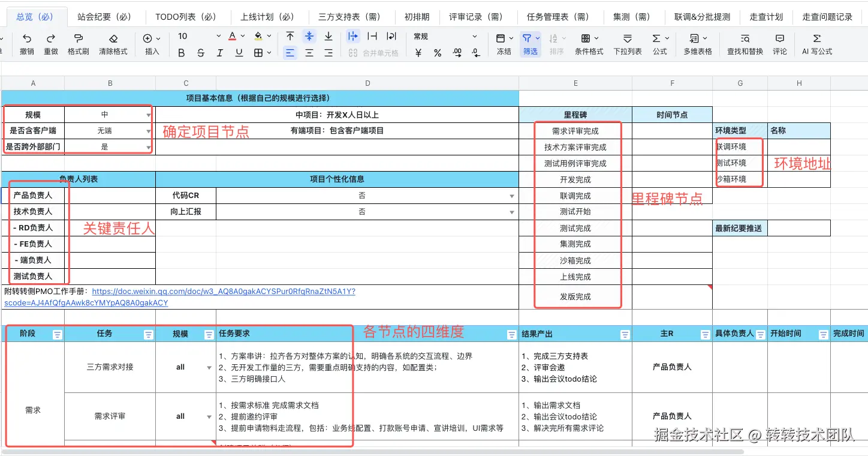Viewport: 868px width, 456px height.
Task: Toggle bold formatting
Action: pyautogui.click(x=182, y=53)
